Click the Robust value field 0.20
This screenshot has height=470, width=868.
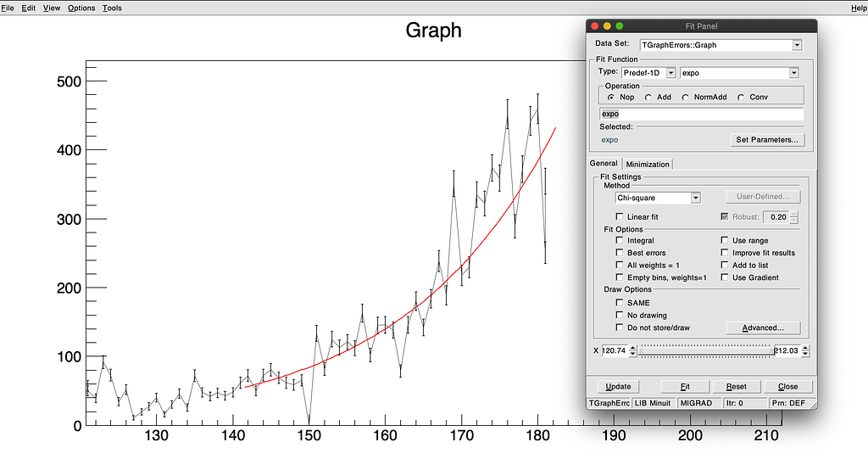[x=776, y=217]
